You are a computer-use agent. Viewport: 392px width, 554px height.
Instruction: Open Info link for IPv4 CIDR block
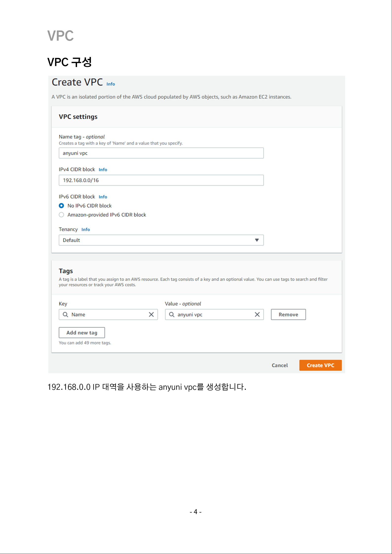(103, 170)
